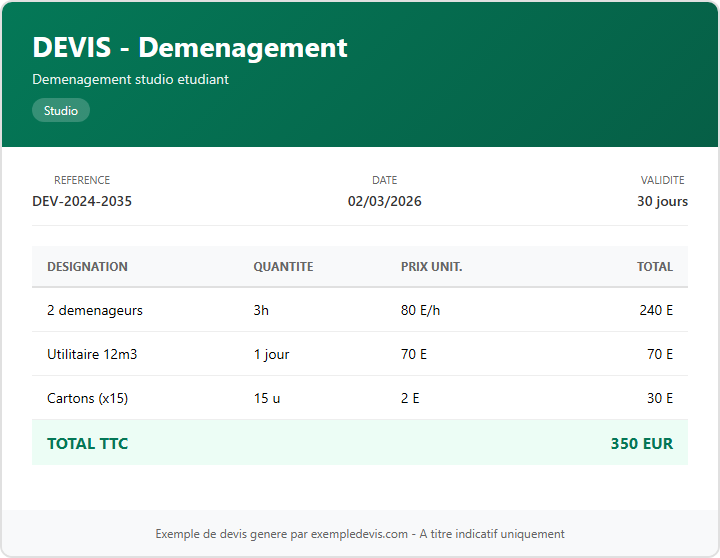Click the 80 E/h unit price
Image resolution: width=720 pixels, height=558 pixels.
click(420, 310)
